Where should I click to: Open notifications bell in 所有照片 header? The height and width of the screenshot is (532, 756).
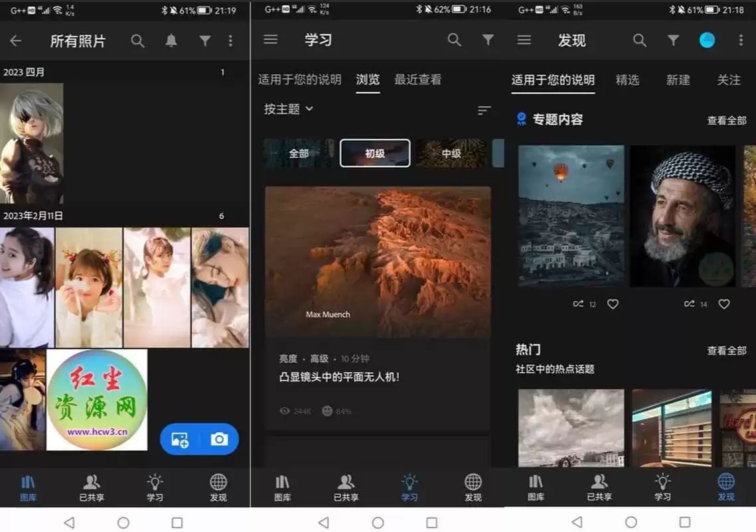(x=171, y=41)
